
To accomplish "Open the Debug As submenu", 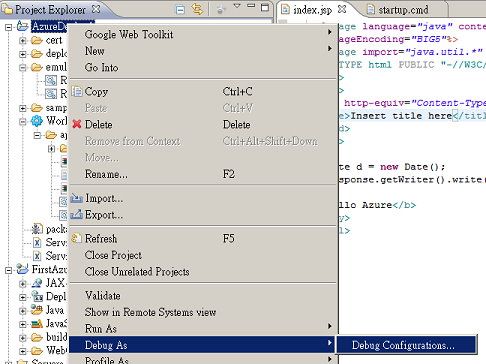I will click(203, 345).
